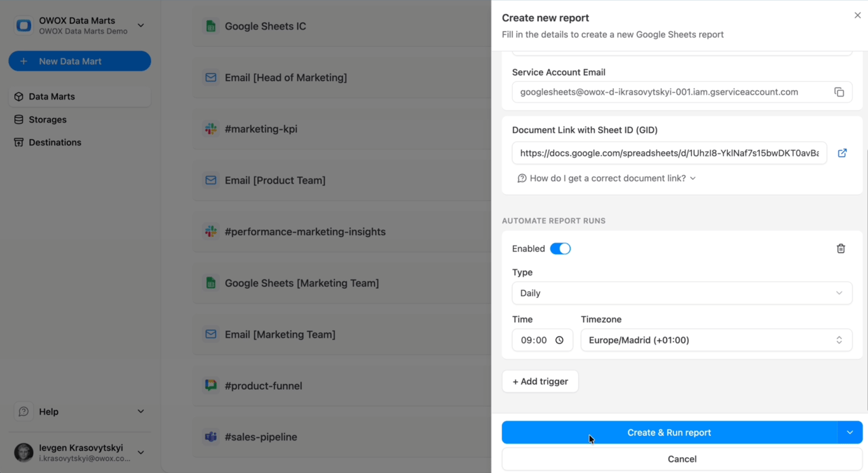Select Email [Head of Marketing] destination
This screenshot has height=473, width=868.
[x=342, y=77]
